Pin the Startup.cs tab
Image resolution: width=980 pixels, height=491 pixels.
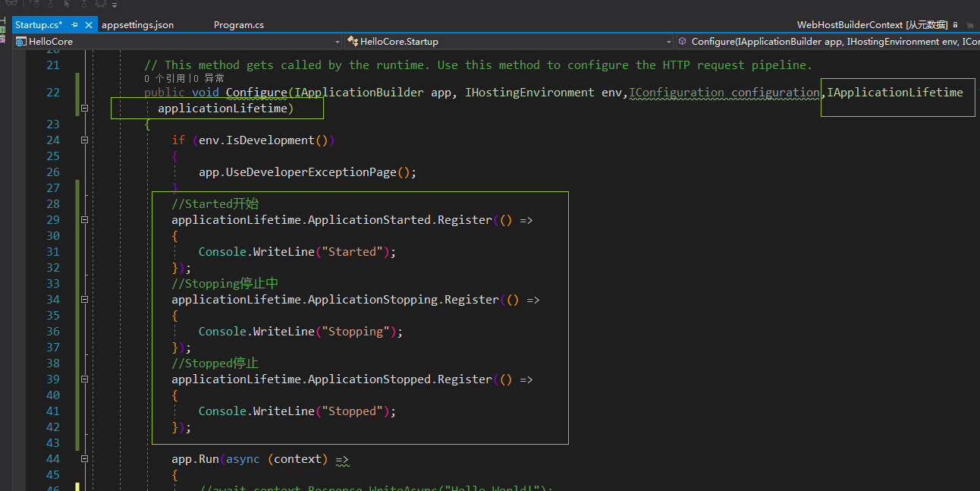coord(75,25)
